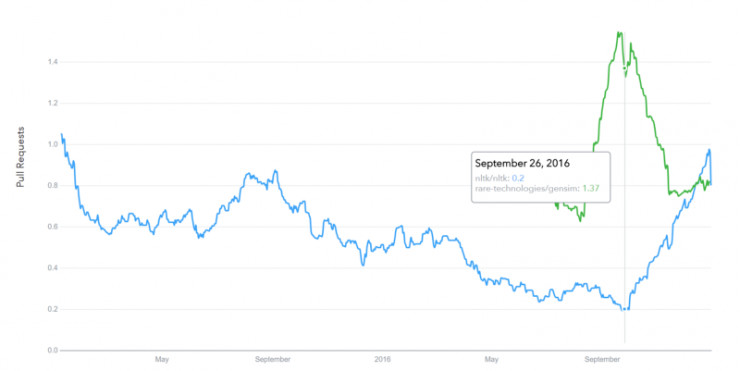Click the 1.4 y-axis tick label
Viewport: 740px width, 371px height.
pos(53,62)
